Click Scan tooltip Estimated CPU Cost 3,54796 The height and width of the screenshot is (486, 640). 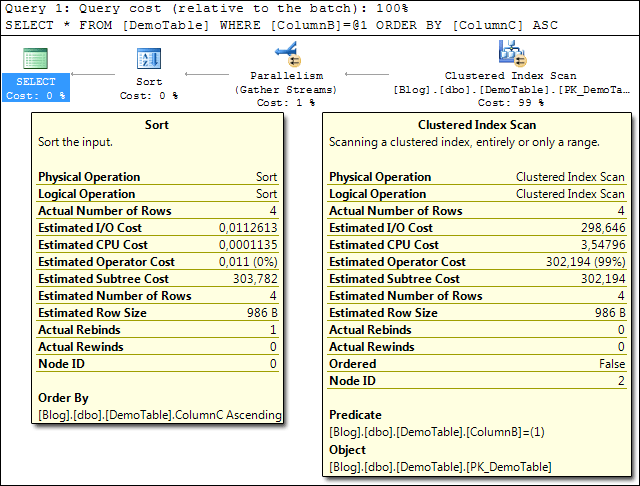coord(477,245)
